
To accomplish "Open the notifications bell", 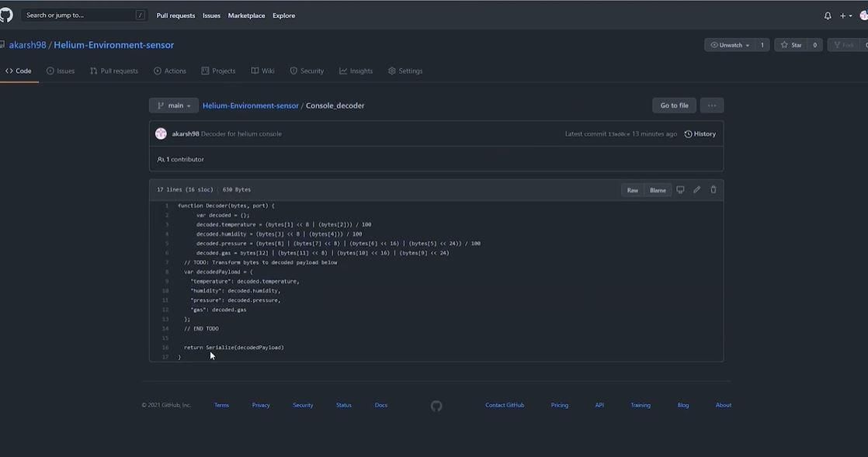I will [x=828, y=16].
